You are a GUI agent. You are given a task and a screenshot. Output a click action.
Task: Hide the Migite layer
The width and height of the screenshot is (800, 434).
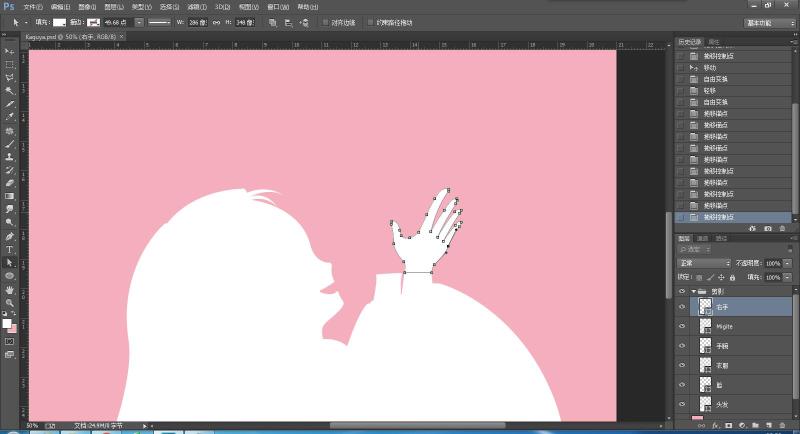click(682, 326)
